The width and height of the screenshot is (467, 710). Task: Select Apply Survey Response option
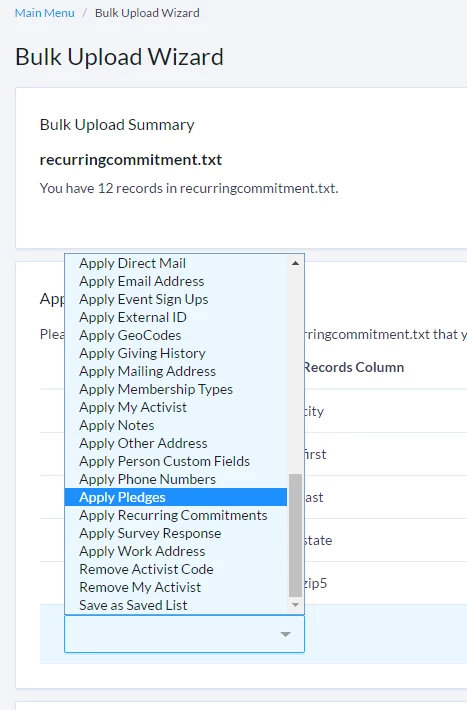click(176, 533)
